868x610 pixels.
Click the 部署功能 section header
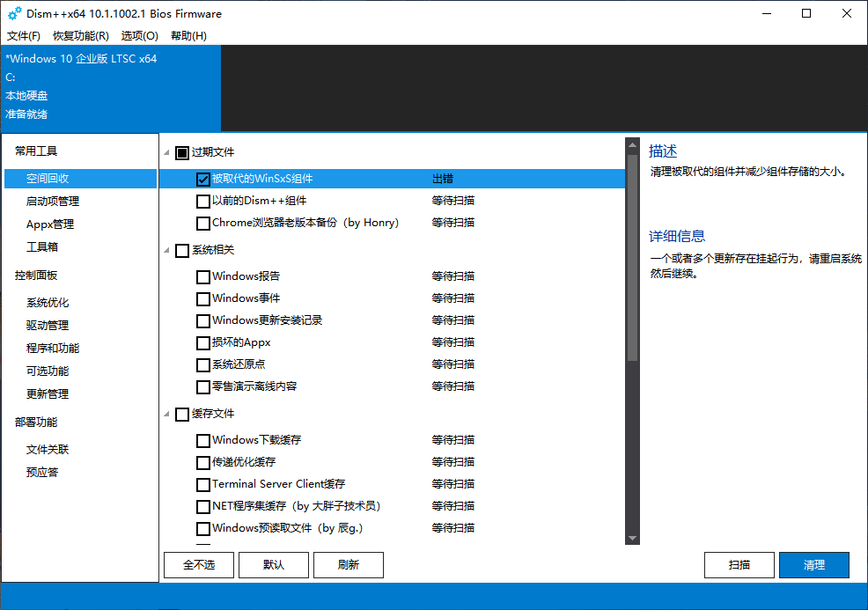(36, 422)
